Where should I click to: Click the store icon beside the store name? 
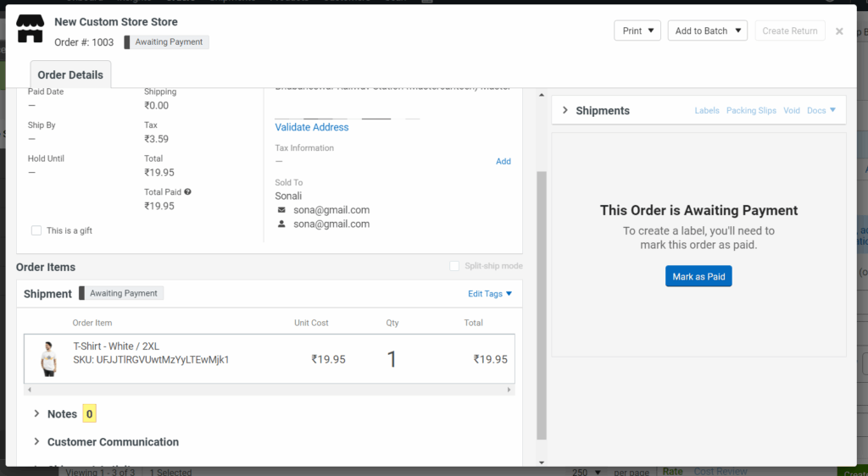tap(31, 29)
